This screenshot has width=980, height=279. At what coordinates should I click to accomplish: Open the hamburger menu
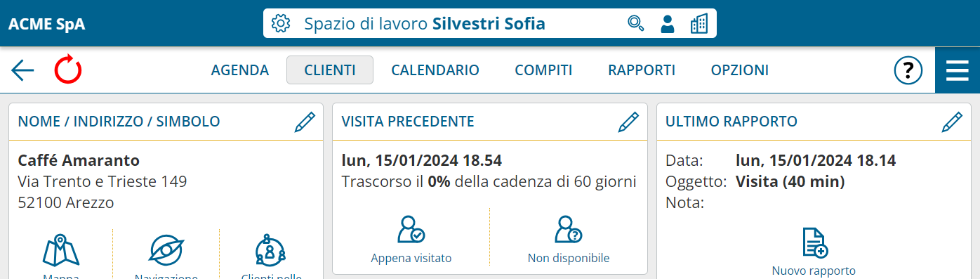(958, 70)
